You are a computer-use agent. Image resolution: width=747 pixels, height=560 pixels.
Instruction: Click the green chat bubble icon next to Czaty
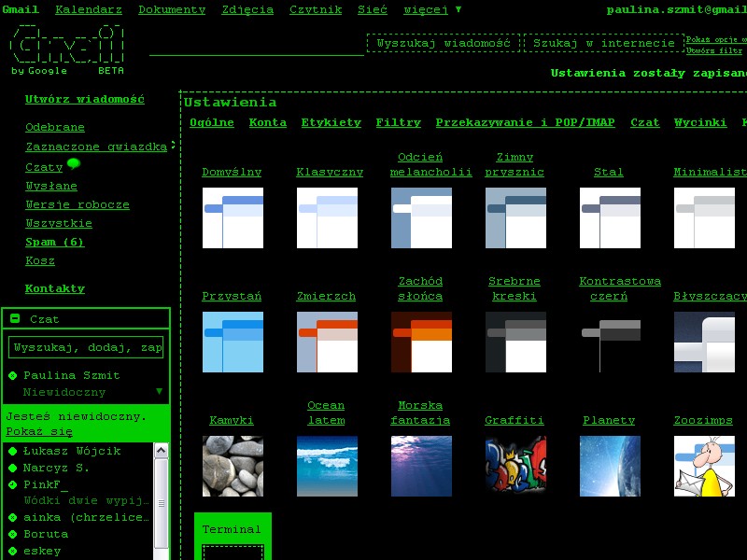pos(74,164)
